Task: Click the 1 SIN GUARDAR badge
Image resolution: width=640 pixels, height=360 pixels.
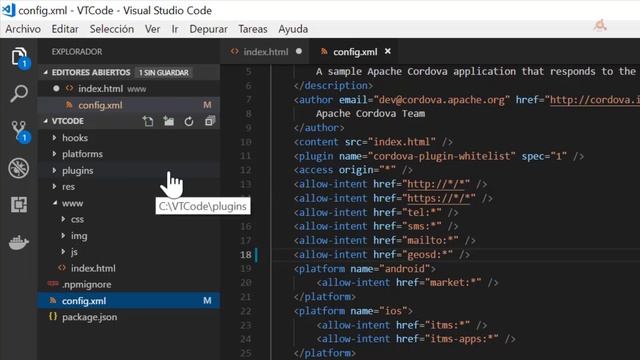Action: coord(163,72)
